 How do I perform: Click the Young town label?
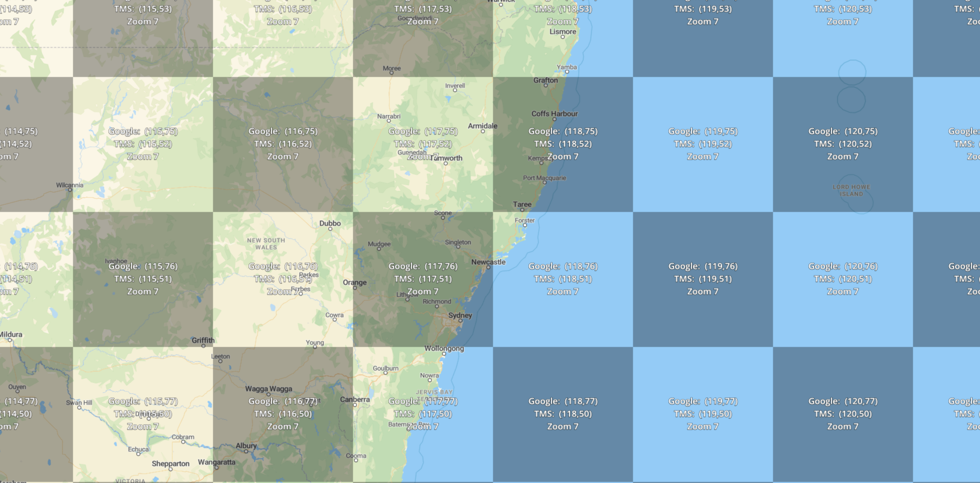coord(315,342)
